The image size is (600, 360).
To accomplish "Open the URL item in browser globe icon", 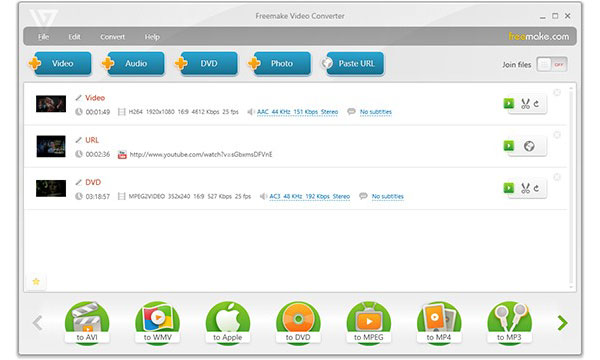I will coord(529,146).
